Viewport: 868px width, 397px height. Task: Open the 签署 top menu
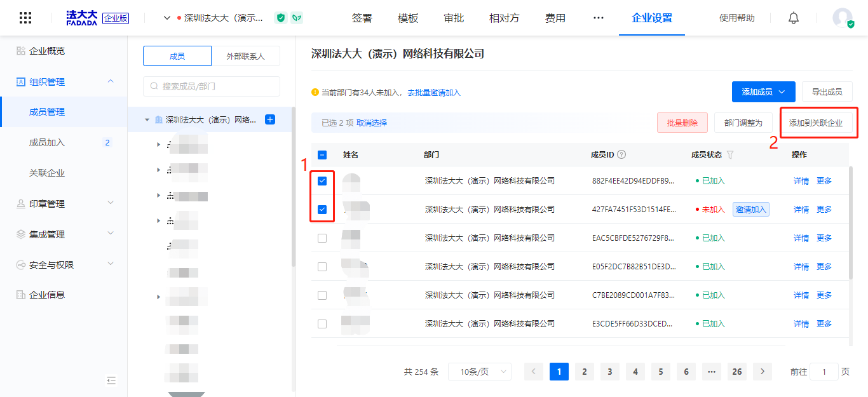coord(362,18)
